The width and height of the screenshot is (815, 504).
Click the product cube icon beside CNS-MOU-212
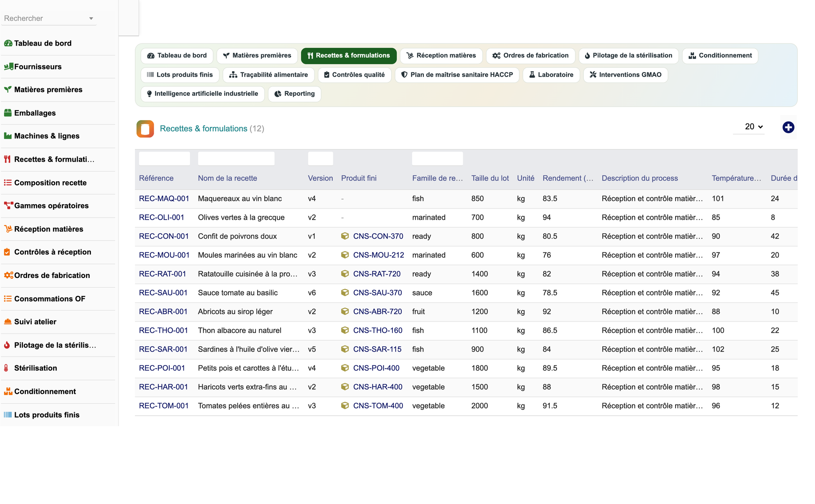(345, 255)
